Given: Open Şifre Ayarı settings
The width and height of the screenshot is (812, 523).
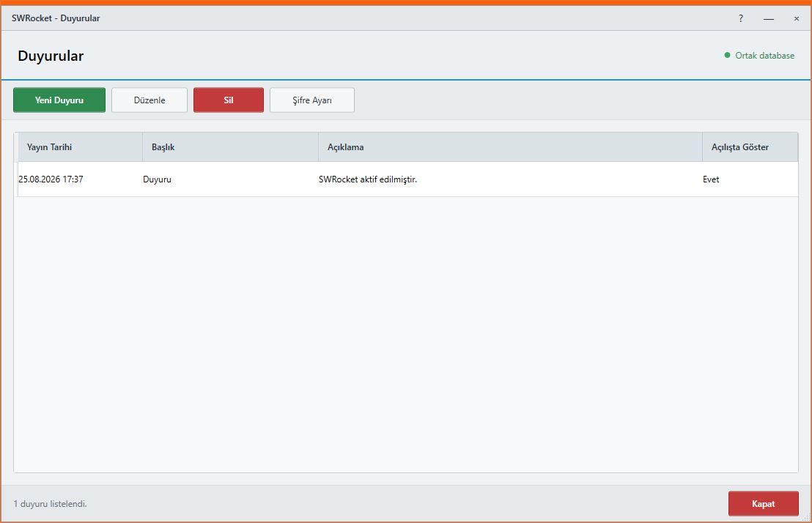Looking at the screenshot, I should click(311, 100).
